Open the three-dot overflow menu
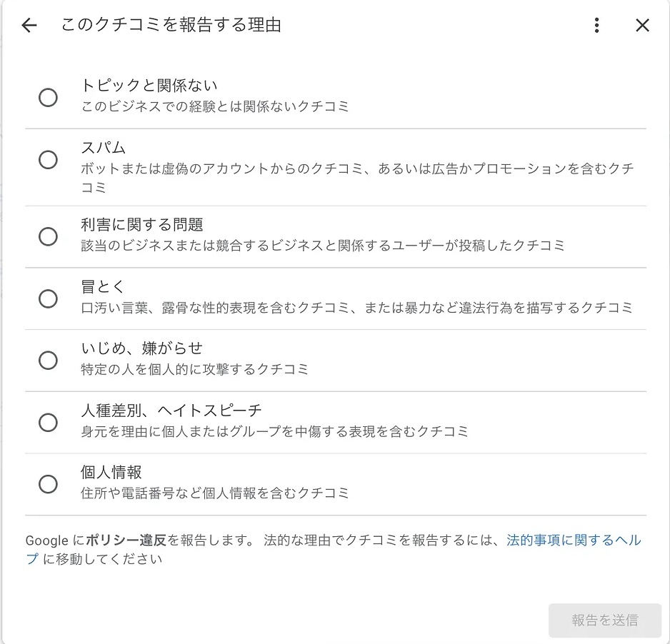Image resolution: width=670 pixels, height=644 pixels. (x=596, y=25)
